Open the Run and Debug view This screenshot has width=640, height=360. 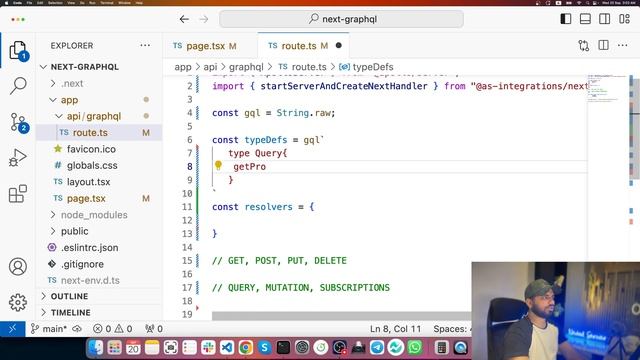[18, 158]
